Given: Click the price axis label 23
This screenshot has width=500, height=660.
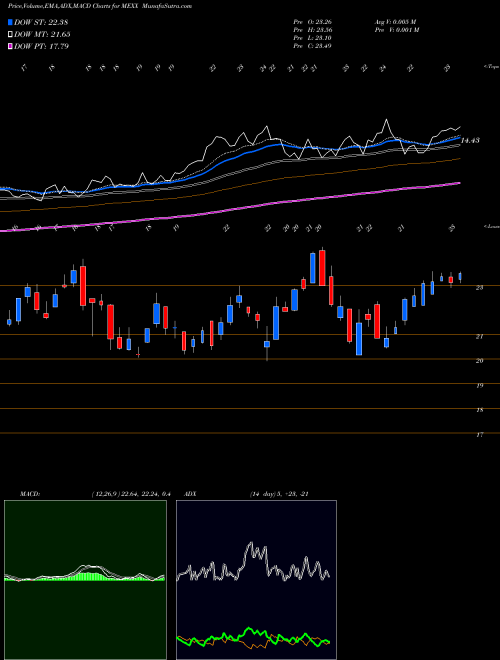Looking at the screenshot, I should pos(479,288).
